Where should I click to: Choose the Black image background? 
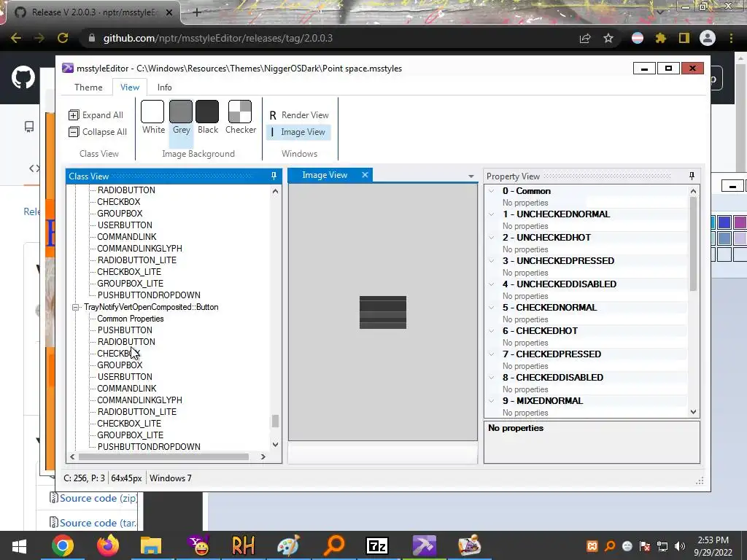[208, 117]
